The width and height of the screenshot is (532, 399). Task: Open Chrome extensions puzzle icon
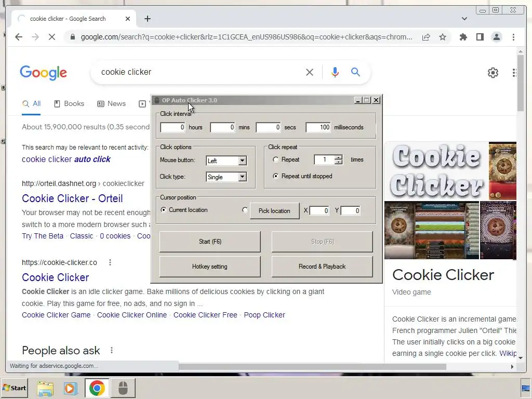tap(463, 37)
